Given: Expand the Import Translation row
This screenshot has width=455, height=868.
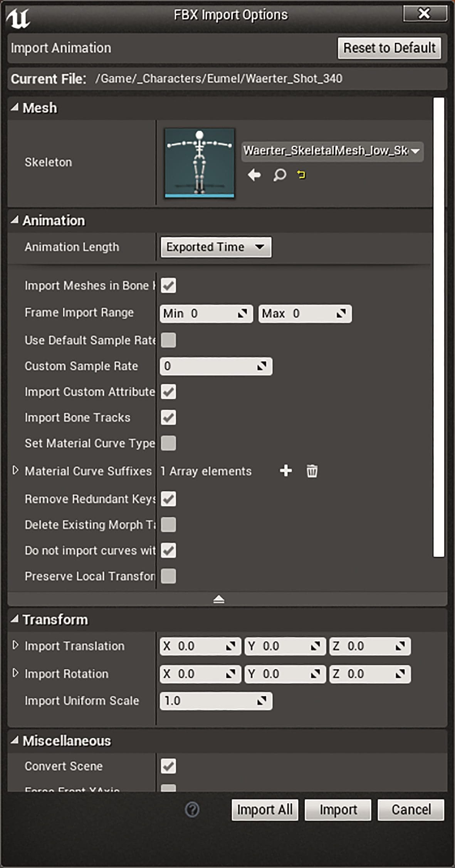Looking at the screenshot, I should coord(15,645).
